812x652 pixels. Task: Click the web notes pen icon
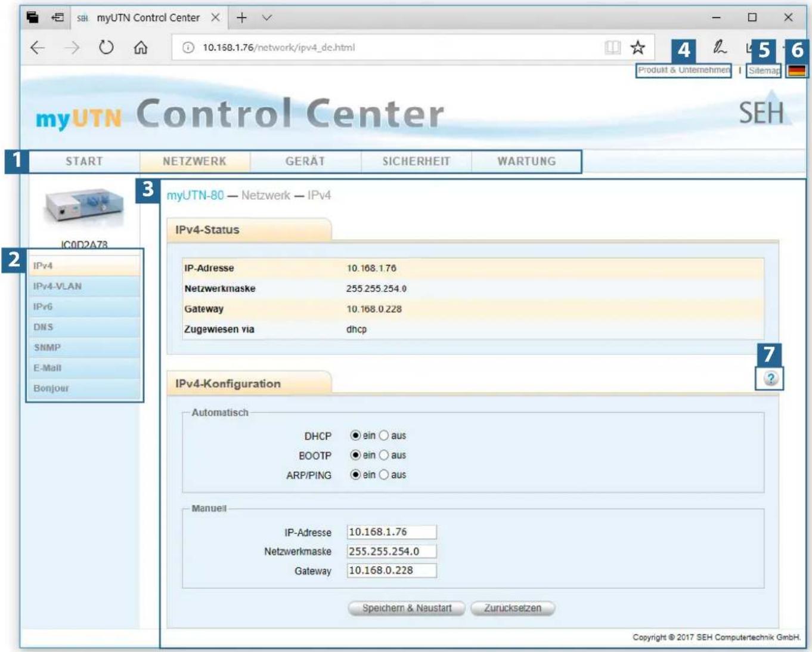point(720,47)
